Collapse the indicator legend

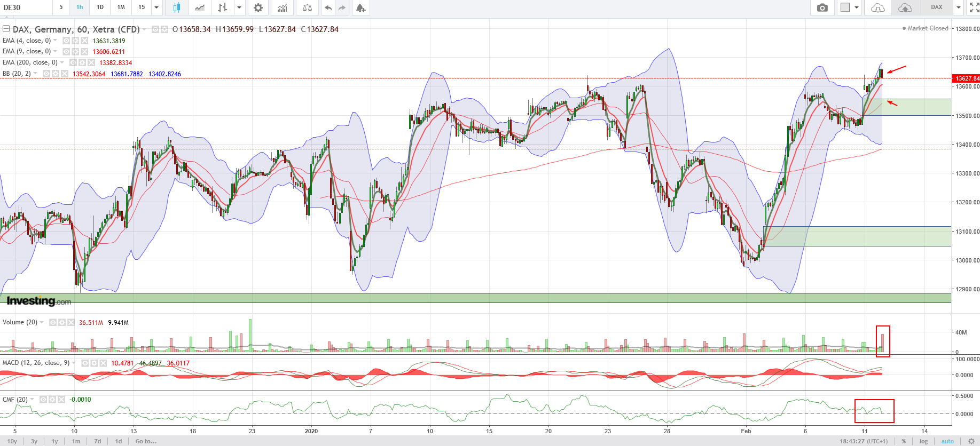6,29
